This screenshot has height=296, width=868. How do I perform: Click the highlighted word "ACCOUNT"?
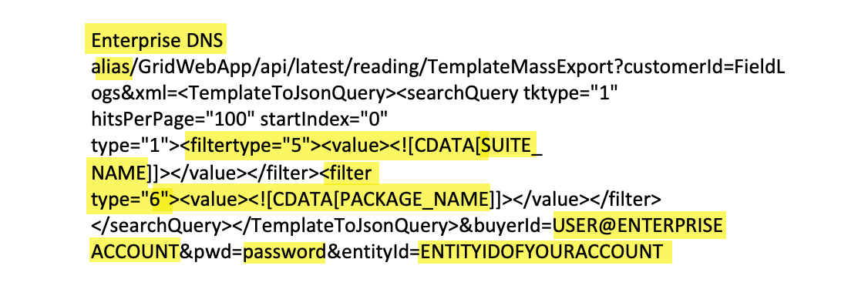(x=135, y=252)
